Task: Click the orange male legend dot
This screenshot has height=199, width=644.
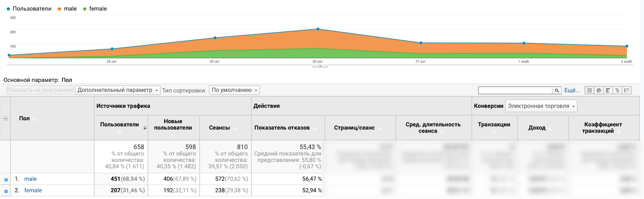Action: [x=59, y=9]
